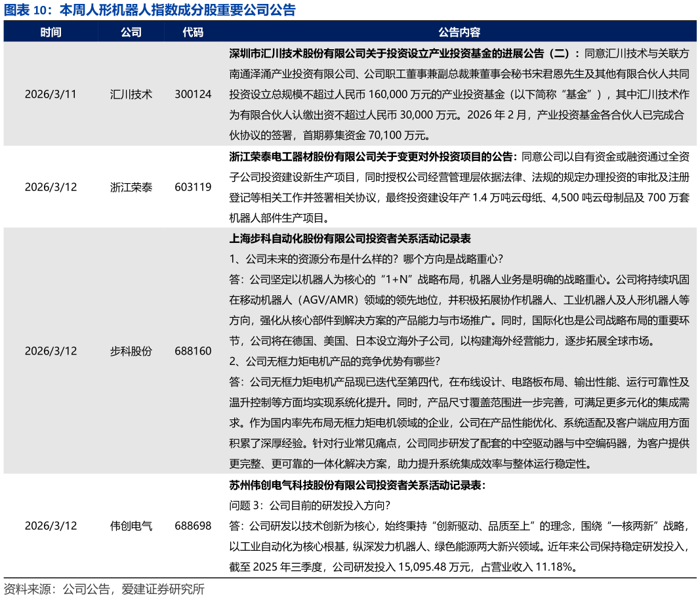This screenshot has width=700, height=598.
Task: Click the company name 汇川技术
Action: 131,94
